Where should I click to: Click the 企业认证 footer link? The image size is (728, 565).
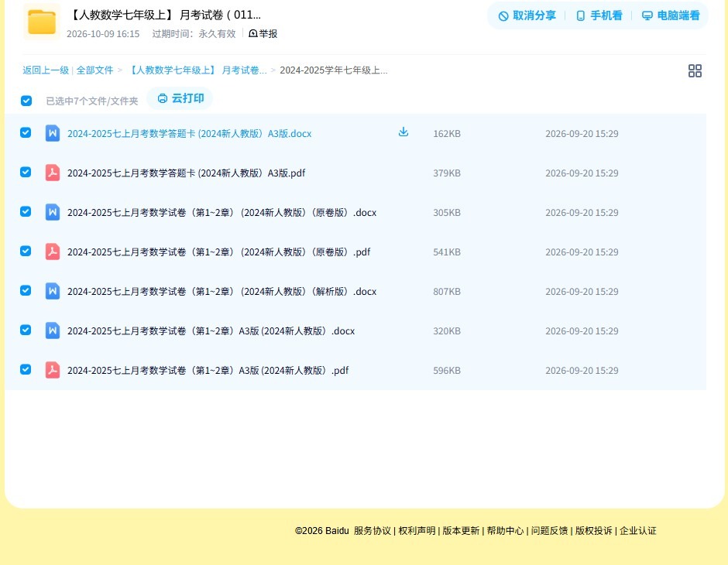[638, 531]
